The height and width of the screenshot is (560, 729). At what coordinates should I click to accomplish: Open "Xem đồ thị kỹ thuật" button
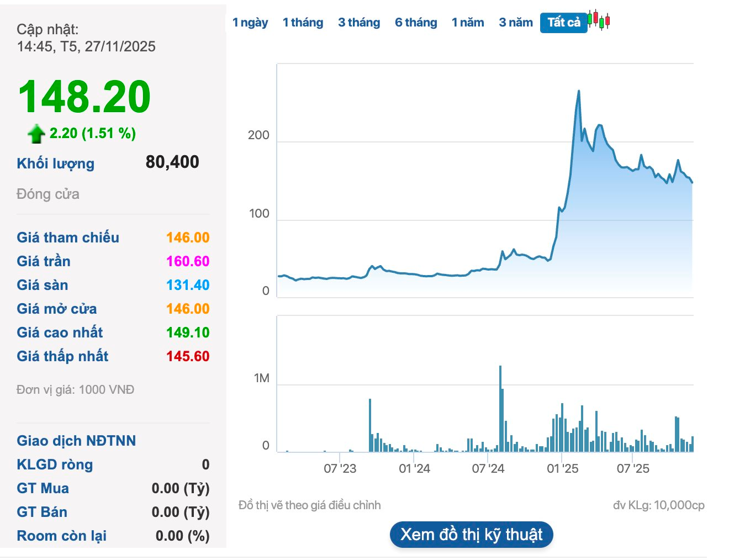[x=471, y=535]
